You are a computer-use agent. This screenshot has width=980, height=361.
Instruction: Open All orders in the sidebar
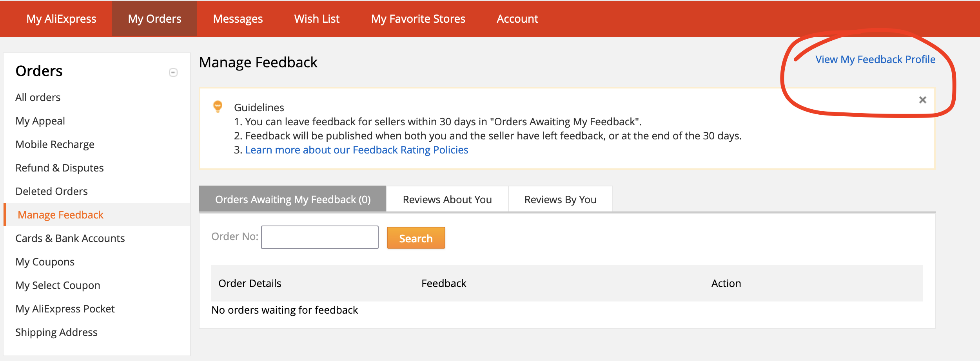point(38,97)
